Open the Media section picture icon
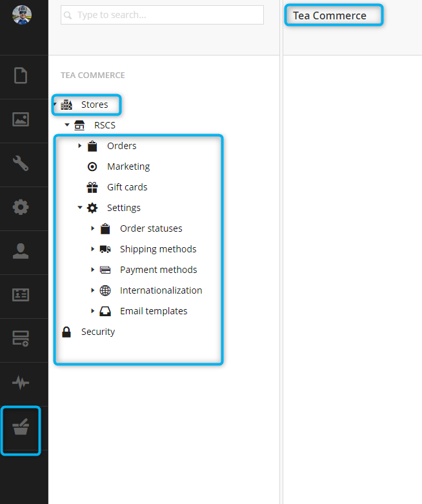Screen dimensions: 422x504 pos(21,119)
